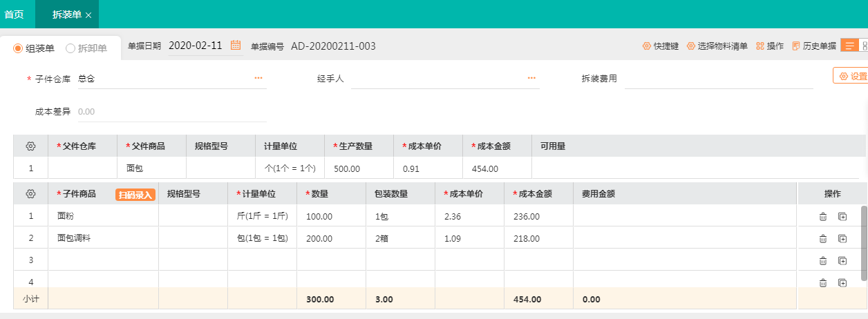Click unit cell 斤(1斤 = 1斤)
868x319 pixels.
click(263, 216)
